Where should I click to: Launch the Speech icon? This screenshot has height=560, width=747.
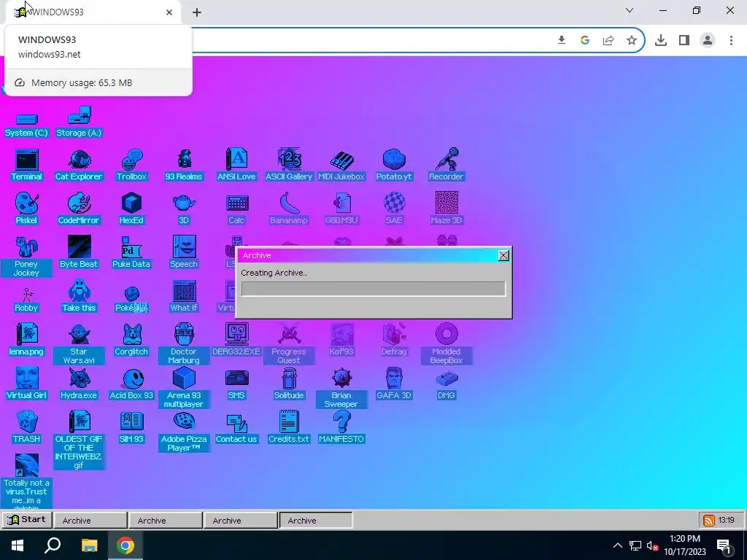tap(184, 252)
